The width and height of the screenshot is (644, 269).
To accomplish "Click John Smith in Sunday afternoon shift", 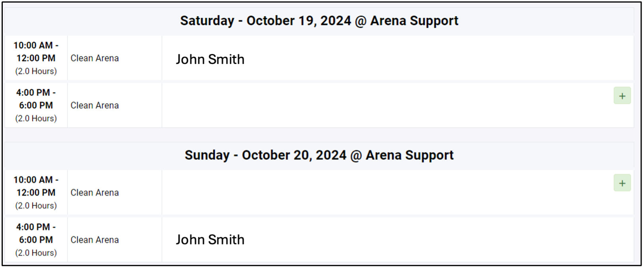I will click(x=210, y=240).
